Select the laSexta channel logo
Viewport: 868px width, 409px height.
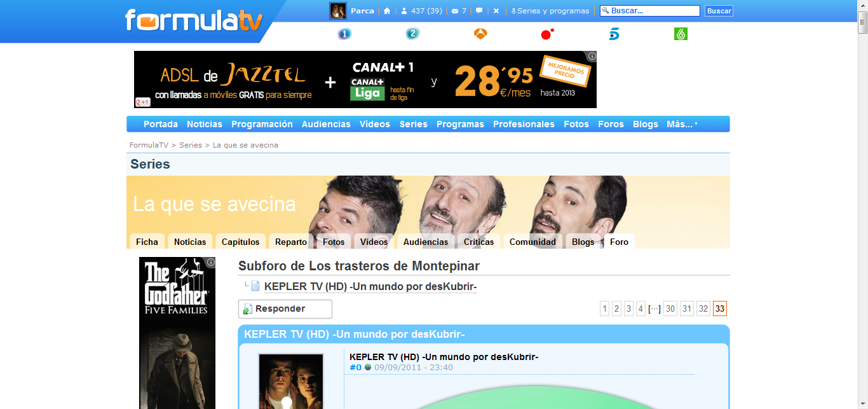pyautogui.click(x=681, y=34)
